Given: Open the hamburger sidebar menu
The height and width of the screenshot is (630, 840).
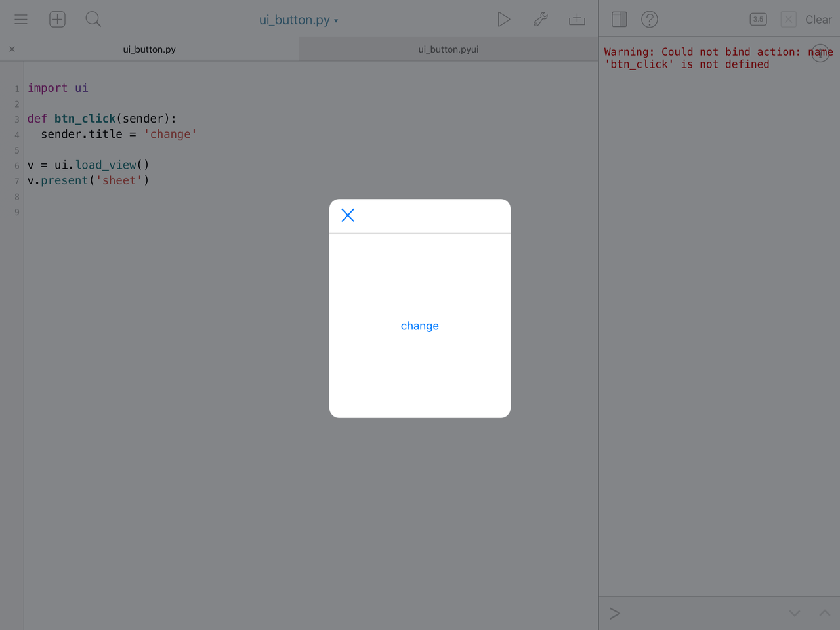Looking at the screenshot, I should (x=21, y=20).
